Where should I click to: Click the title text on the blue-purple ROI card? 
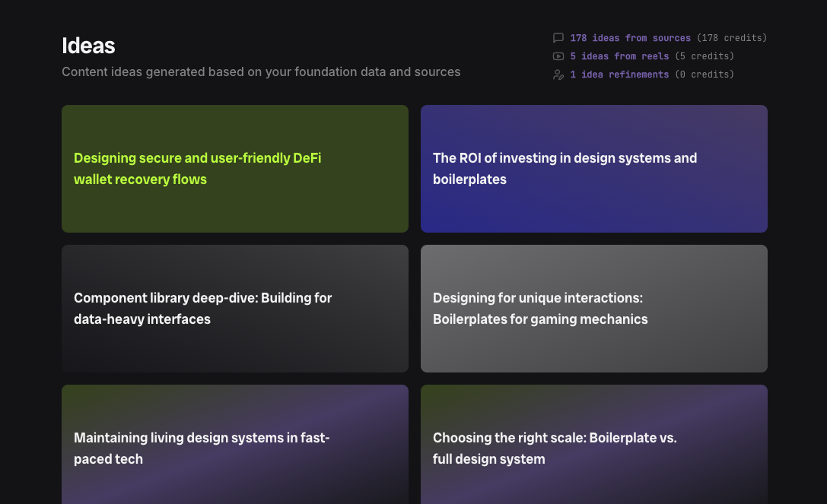(565, 169)
